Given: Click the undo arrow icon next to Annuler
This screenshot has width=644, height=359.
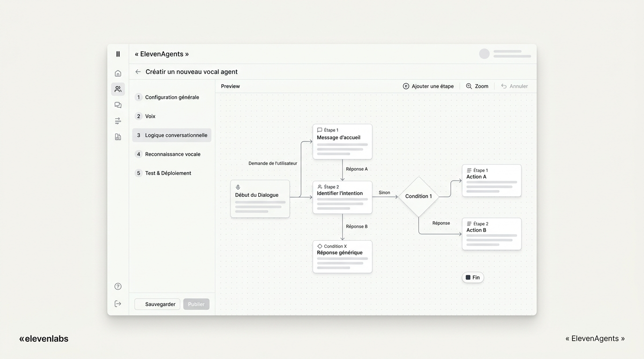Looking at the screenshot, I should coord(504,86).
